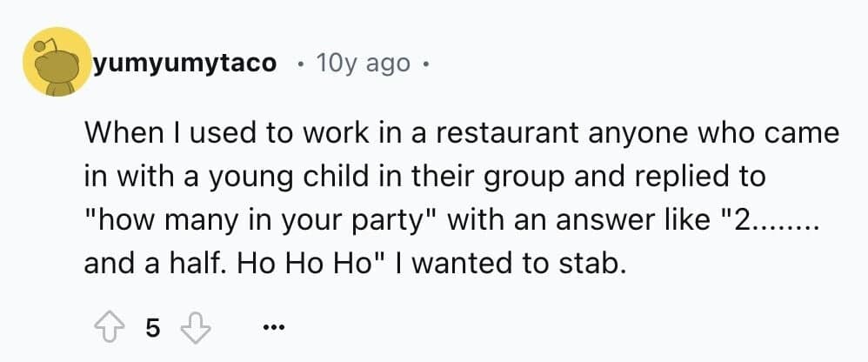Click the words "in their group"
Screen dimensions: 868x362
449,177
